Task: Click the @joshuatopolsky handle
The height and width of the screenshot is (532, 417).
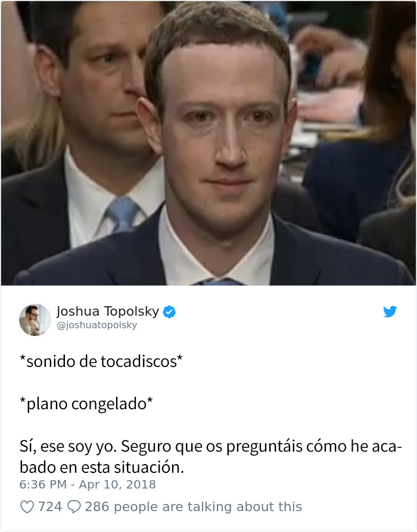Action: click(97, 325)
